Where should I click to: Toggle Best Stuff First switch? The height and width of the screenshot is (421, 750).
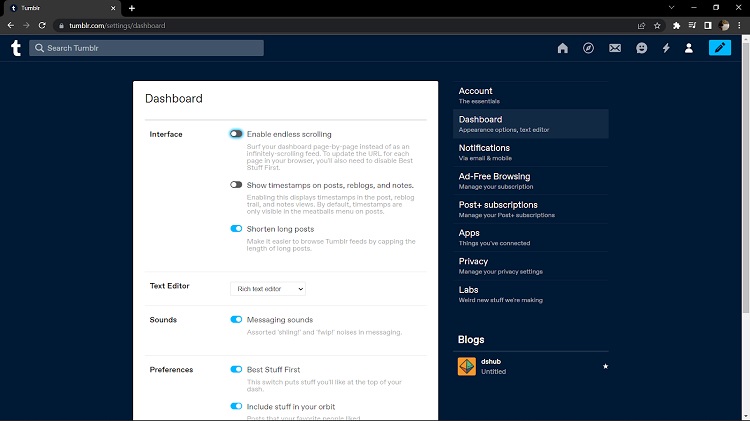(x=236, y=369)
